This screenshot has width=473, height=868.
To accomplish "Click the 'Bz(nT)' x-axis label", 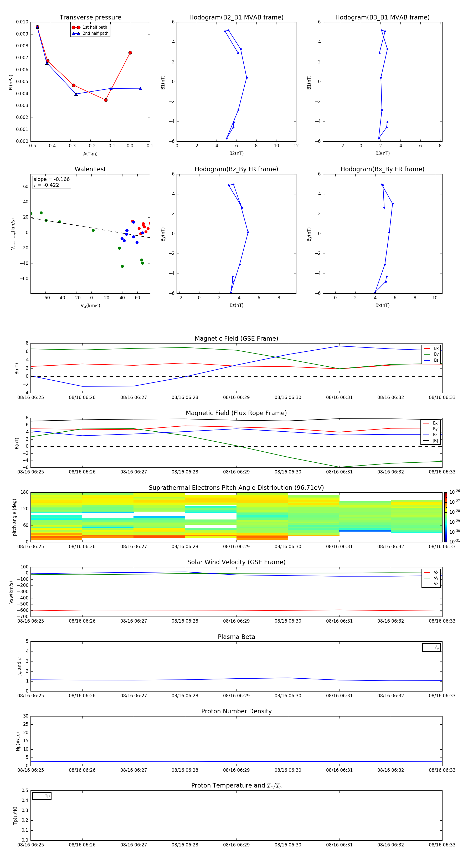I will 236,305.
